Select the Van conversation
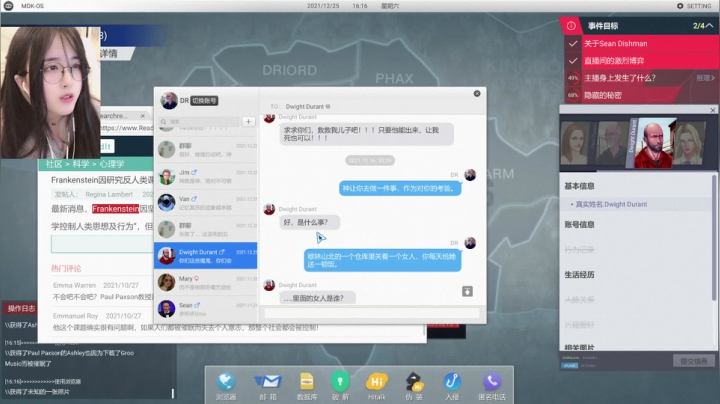This screenshot has height=404, width=720. point(206,203)
